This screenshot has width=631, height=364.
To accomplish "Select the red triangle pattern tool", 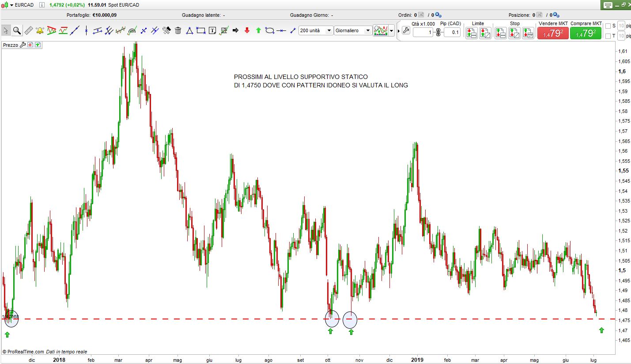I will 51,30.
